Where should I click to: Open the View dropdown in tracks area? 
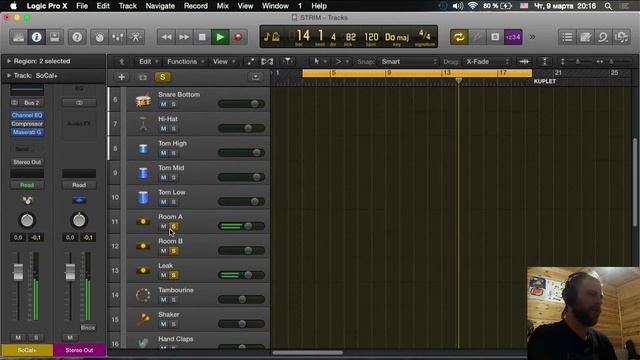tap(224, 62)
